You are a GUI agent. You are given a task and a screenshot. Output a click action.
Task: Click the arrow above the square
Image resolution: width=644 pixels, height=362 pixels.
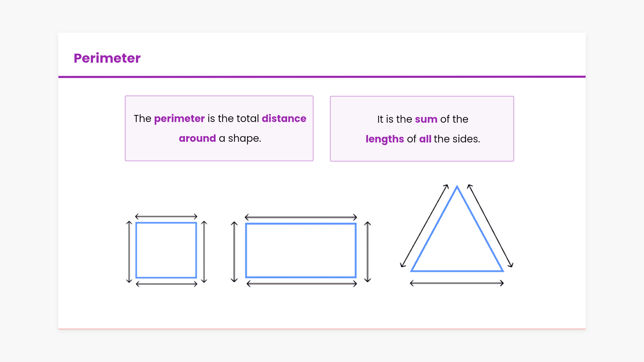(x=166, y=217)
